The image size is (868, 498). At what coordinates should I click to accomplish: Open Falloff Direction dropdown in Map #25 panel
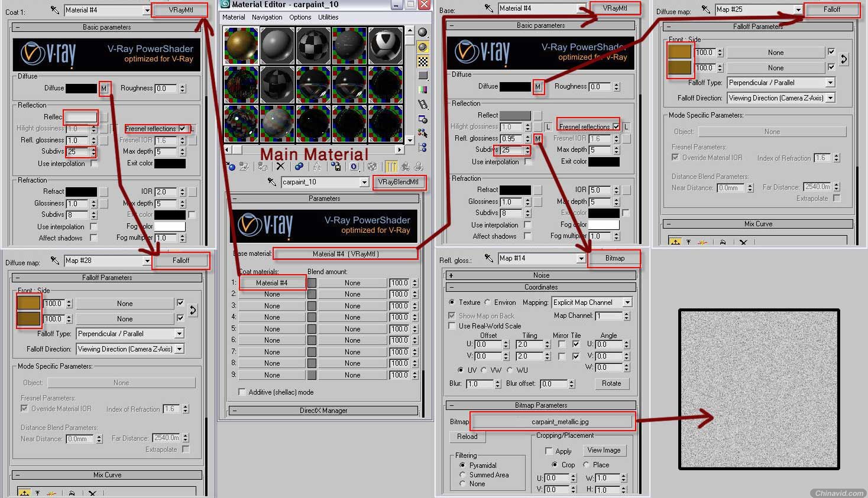coord(830,98)
